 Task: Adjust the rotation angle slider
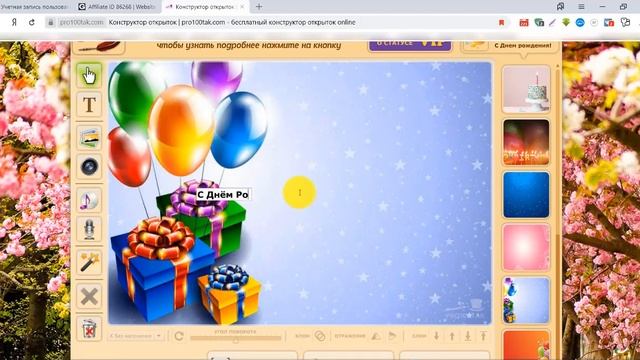(x=236, y=338)
